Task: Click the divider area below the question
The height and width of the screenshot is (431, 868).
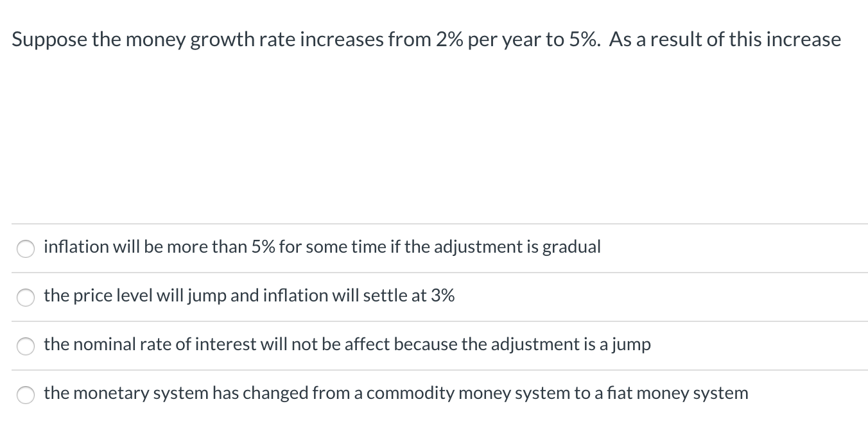Action: (434, 223)
